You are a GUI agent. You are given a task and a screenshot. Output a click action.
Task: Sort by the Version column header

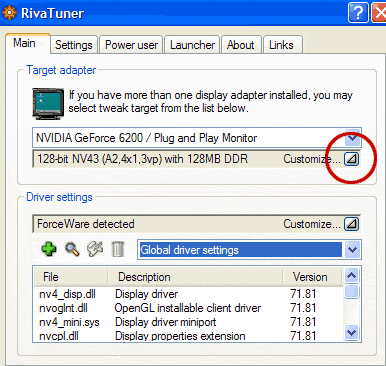pos(313,277)
